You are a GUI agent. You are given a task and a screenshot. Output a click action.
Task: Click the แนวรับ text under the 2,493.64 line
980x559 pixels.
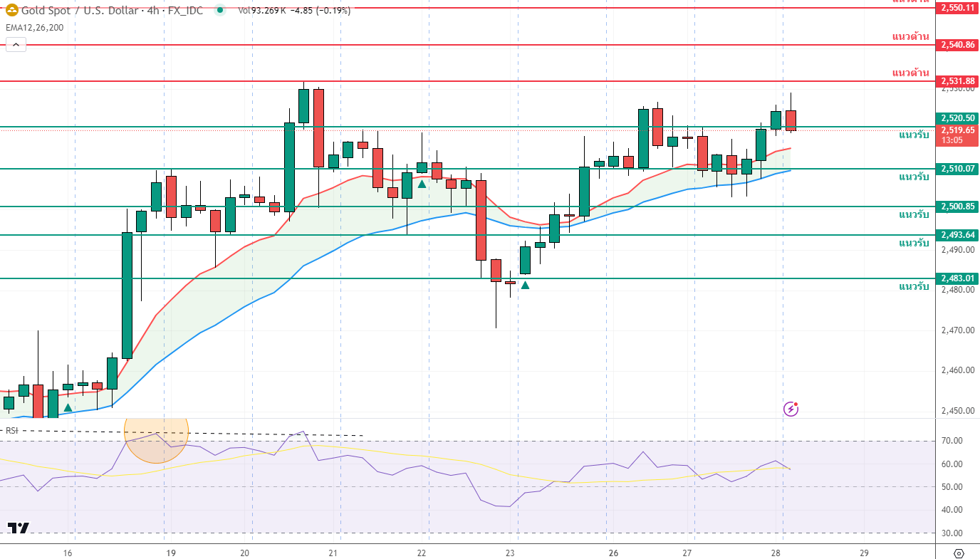coord(914,243)
